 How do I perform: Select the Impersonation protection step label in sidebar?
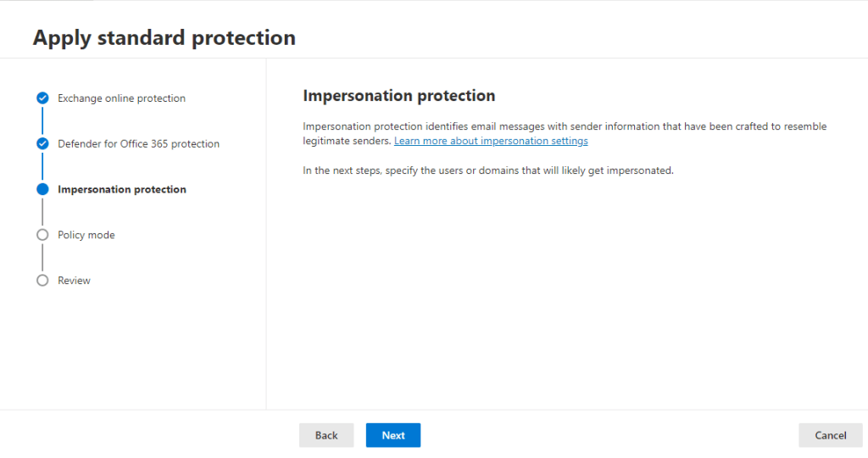click(122, 189)
